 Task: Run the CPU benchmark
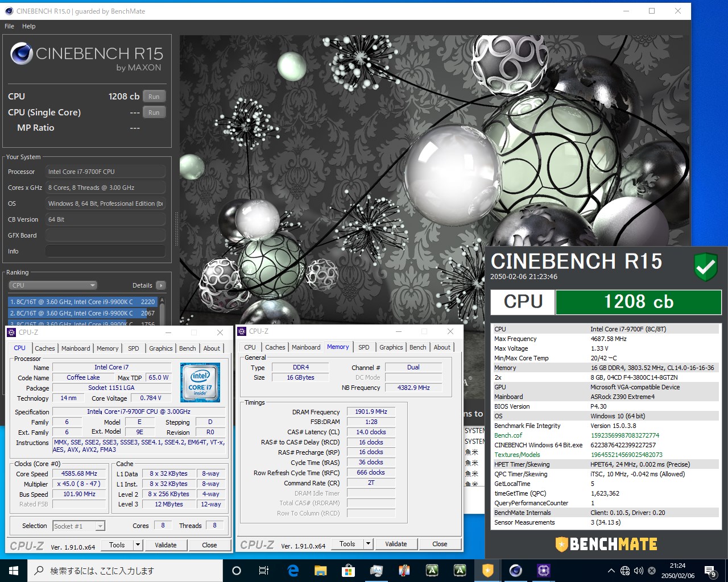tap(154, 96)
